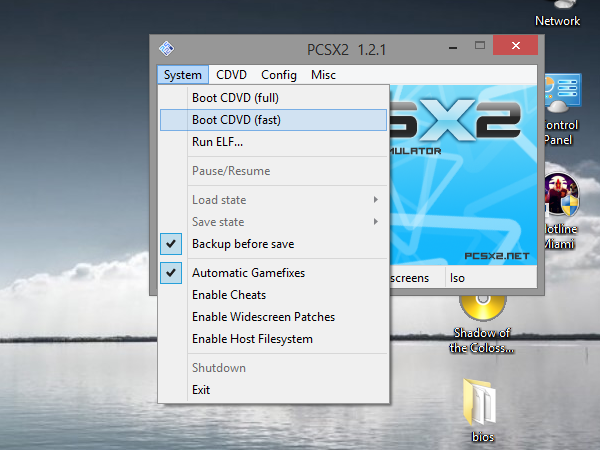Click the Iso status bar field
Viewport: 600px width, 450px height.
pyautogui.click(x=491, y=277)
